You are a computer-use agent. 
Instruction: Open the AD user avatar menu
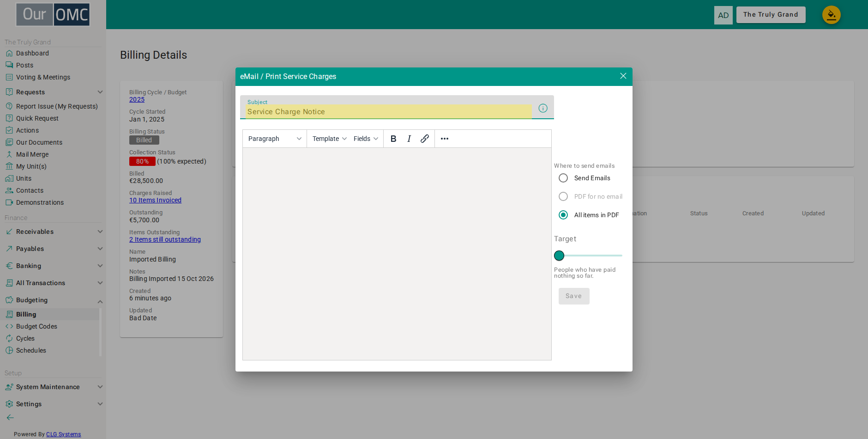pyautogui.click(x=723, y=15)
